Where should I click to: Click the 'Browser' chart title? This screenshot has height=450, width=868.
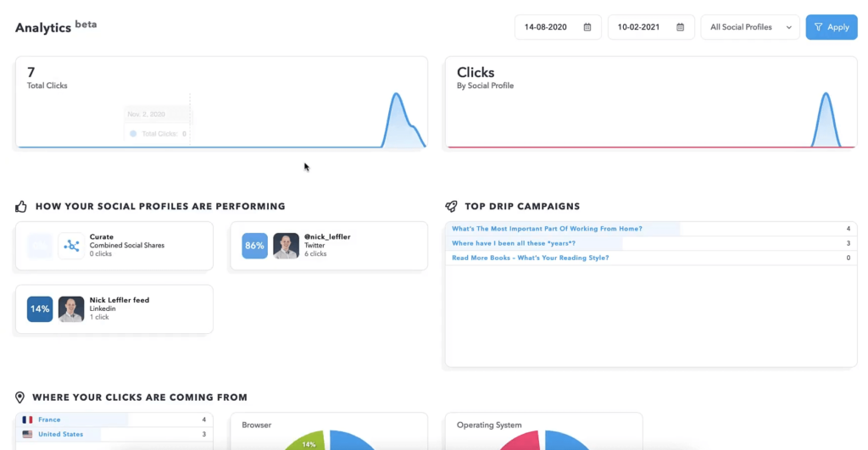(256, 425)
